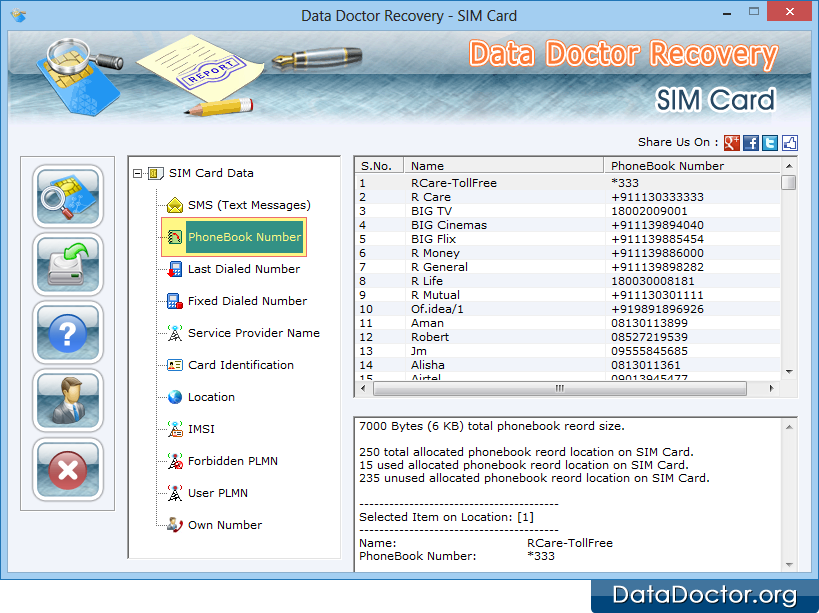The height and width of the screenshot is (613, 819).
Task: Share on Facebook icon
Action: [x=751, y=143]
